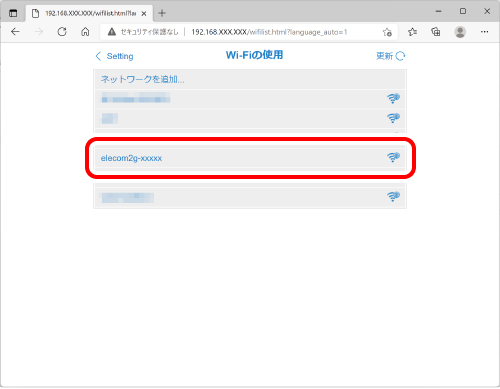The width and height of the screenshot is (500, 389).
Task: Add this page to favorites star
Action: (387, 32)
